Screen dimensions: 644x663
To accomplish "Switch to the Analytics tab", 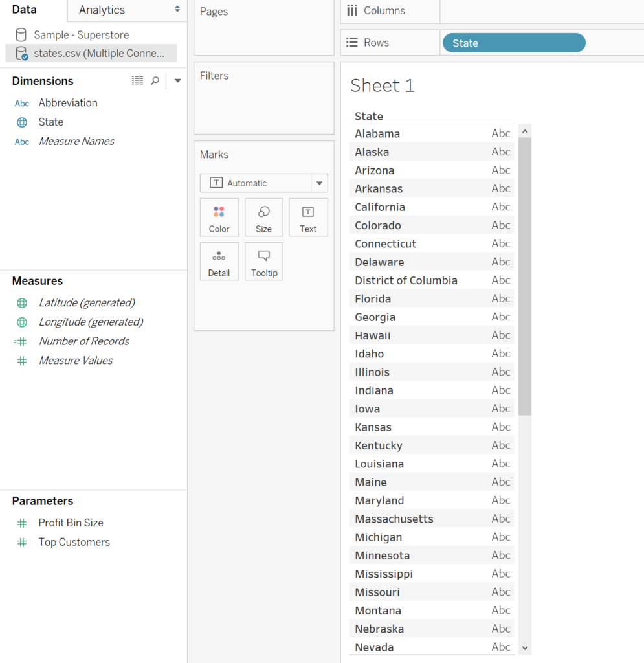I will [102, 10].
